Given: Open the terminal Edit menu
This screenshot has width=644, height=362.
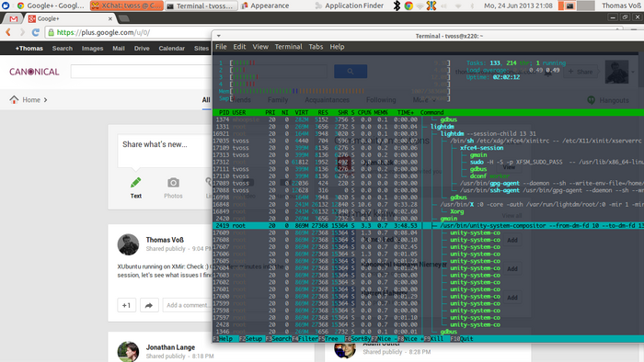Looking at the screenshot, I should 239,47.
